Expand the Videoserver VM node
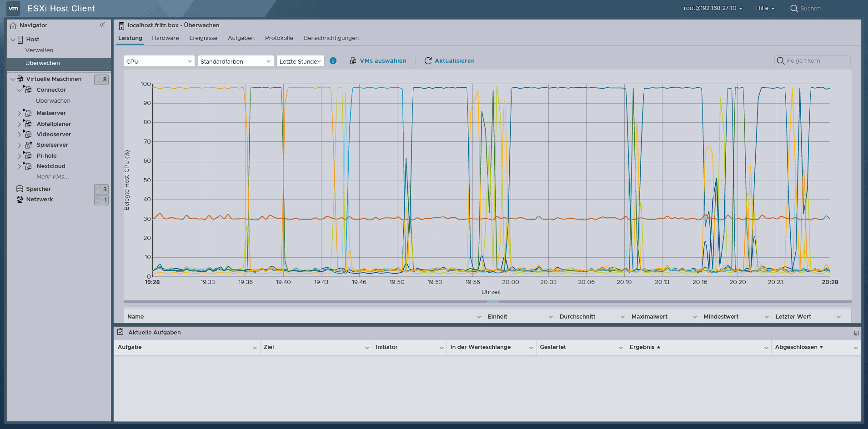Viewport: 868px width, 429px height. 20,135
